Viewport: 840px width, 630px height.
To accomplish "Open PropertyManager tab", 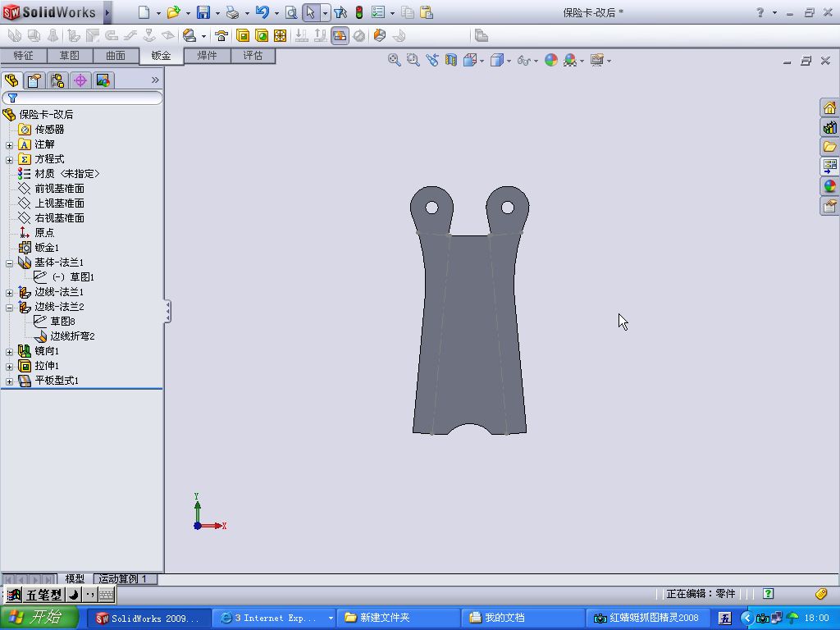I will click(x=34, y=80).
